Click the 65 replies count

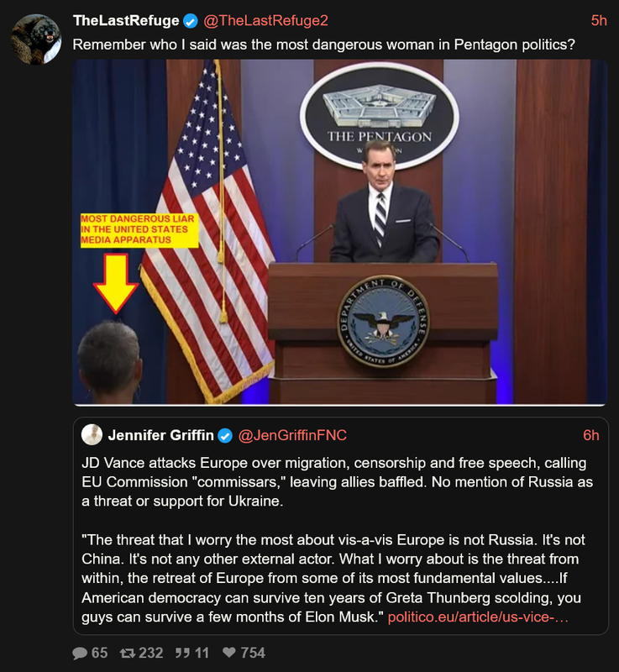click(99, 653)
